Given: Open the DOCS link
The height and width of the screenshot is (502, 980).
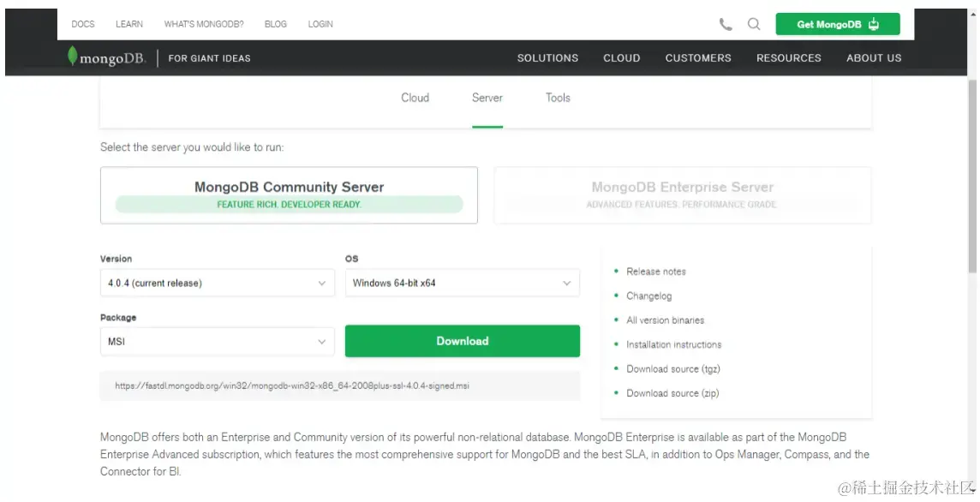Looking at the screenshot, I should 83,24.
